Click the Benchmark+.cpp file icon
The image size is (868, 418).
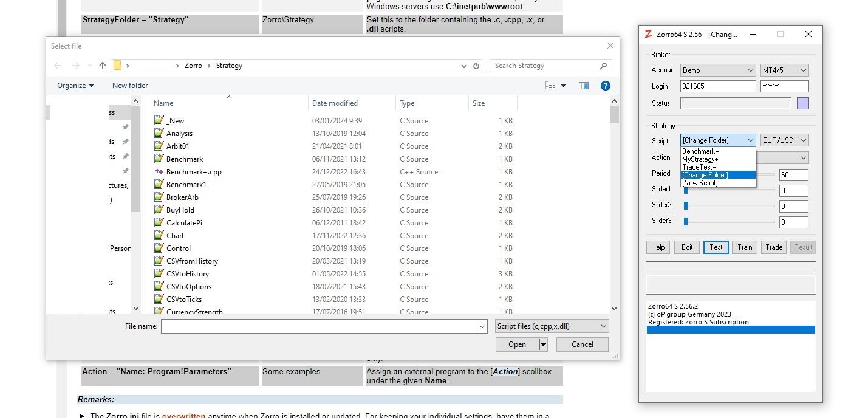[x=159, y=172]
